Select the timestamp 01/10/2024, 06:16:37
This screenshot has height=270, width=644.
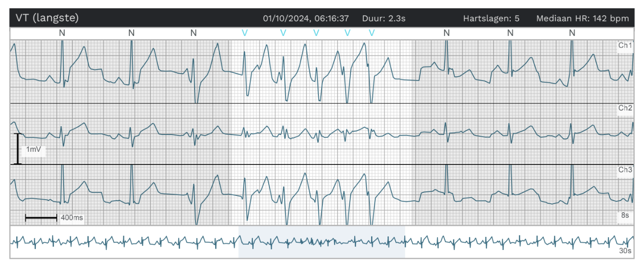(x=306, y=19)
